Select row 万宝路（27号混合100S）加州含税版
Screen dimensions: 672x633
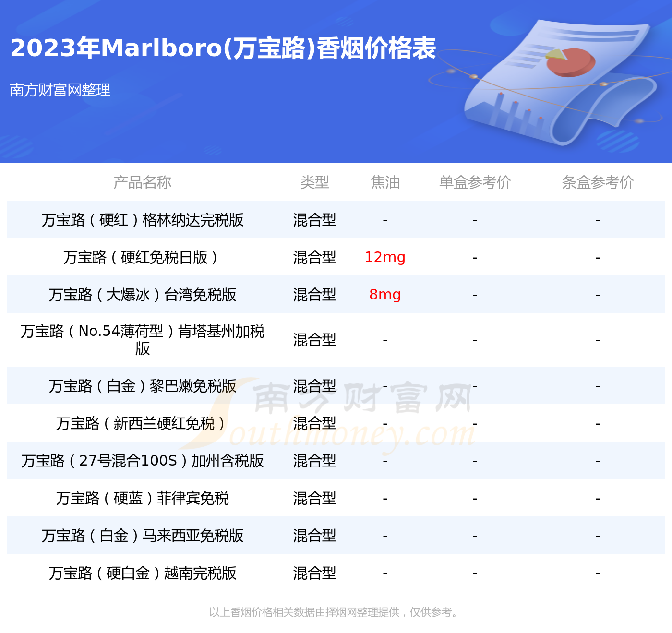(x=336, y=460)
